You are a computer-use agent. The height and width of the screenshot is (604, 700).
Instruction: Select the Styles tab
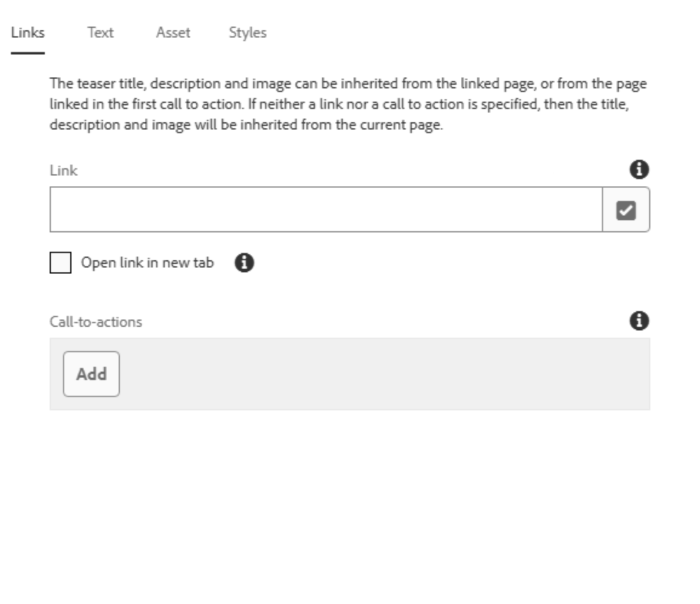click(x=246, y=33)
